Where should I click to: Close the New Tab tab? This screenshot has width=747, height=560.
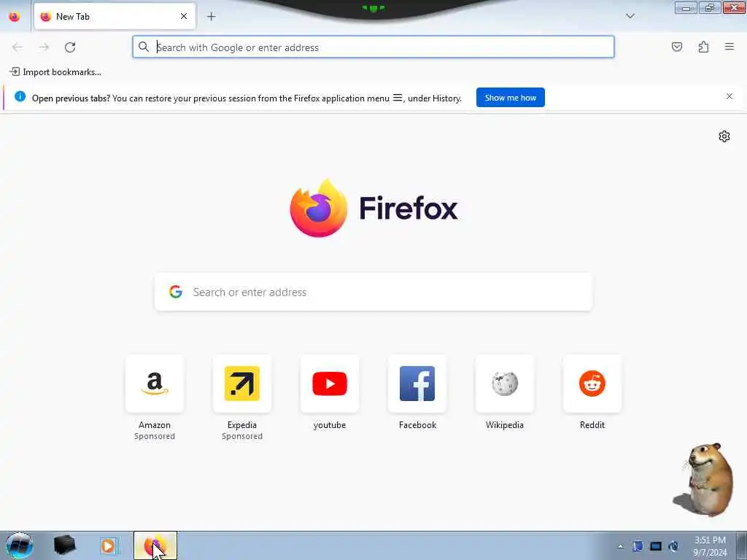coord(183,16)
